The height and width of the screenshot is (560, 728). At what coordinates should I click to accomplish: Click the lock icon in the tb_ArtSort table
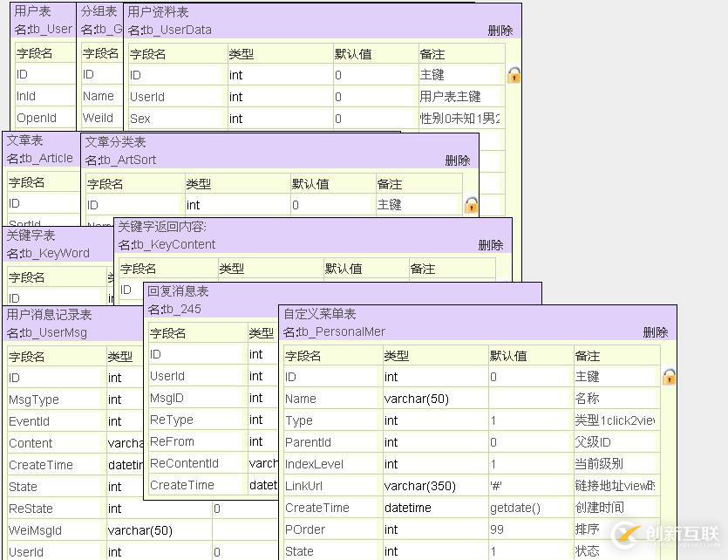click(471, 206)
